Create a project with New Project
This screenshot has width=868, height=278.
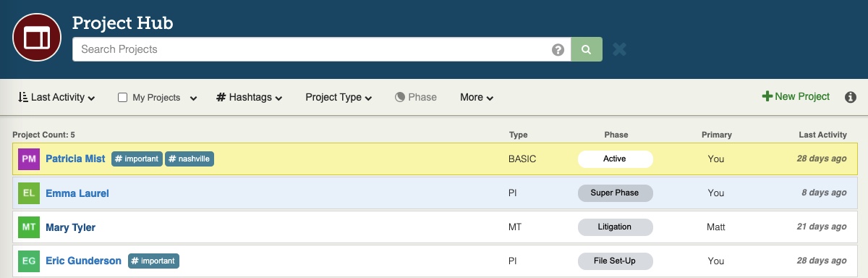[796, 96]
